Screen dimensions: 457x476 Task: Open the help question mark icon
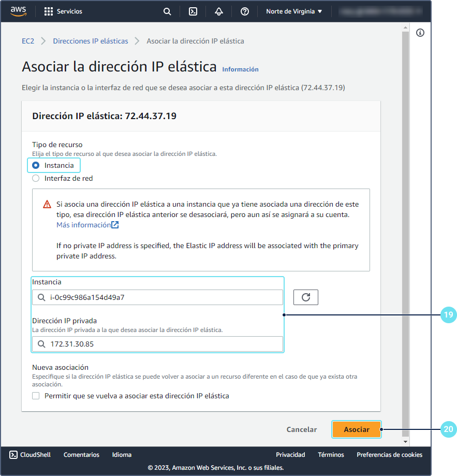coord(245,11)
